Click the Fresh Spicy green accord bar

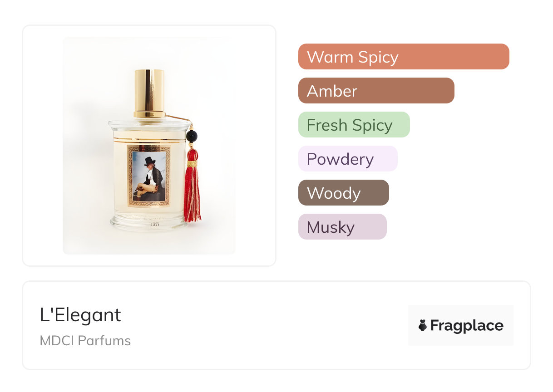click(x=354, y=125)
